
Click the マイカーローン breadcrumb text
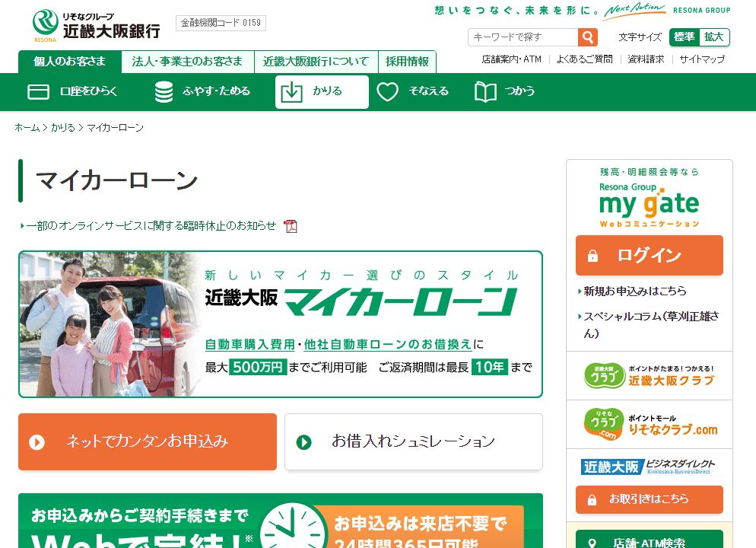click(116, 128)
